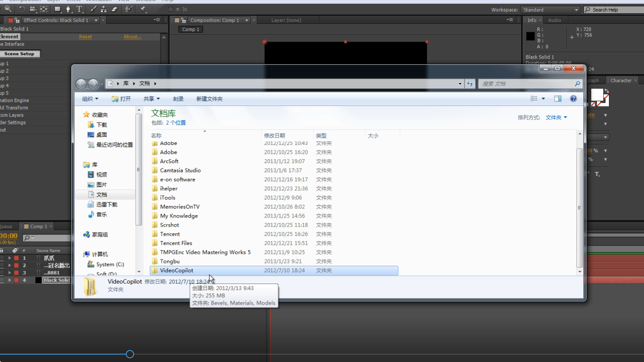
Task: Toggle the lock on Effect Controls panel
Action: [x=17, y=20]
